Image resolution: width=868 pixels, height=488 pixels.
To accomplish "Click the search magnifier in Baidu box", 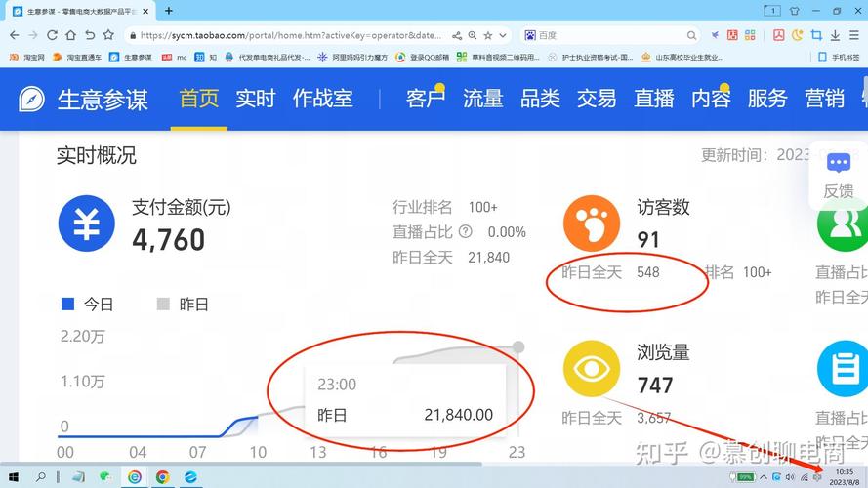I will click(x=691, y=35).
